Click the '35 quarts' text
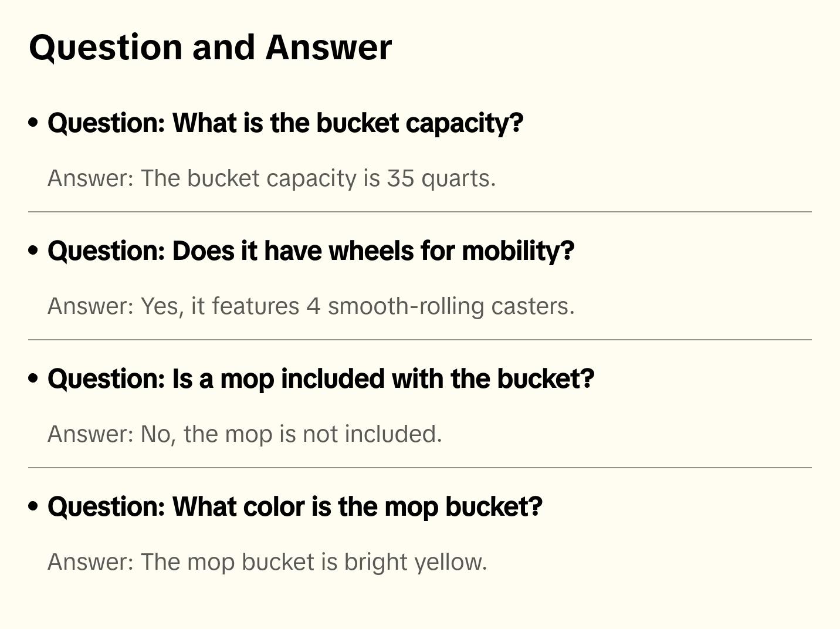840x629 pixels. click(440, 178)
